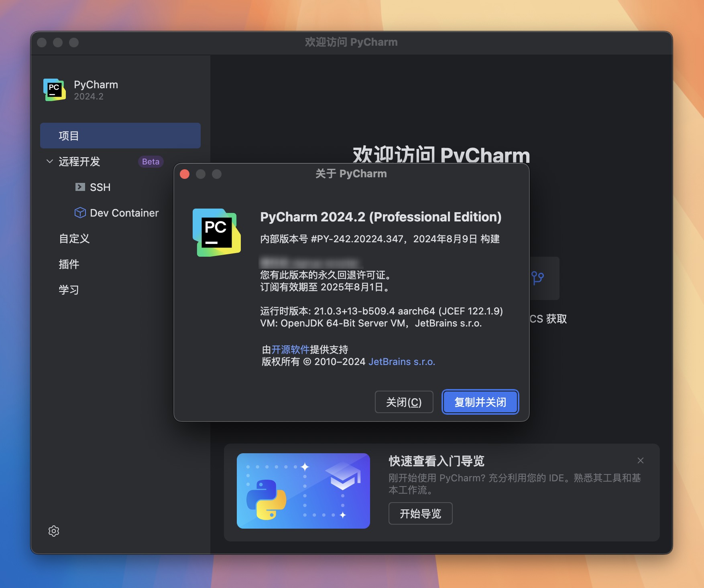Click the 快速查看入门导览 heading
The height and width of the screenshot is (588, 704).
tap(436, 461)
